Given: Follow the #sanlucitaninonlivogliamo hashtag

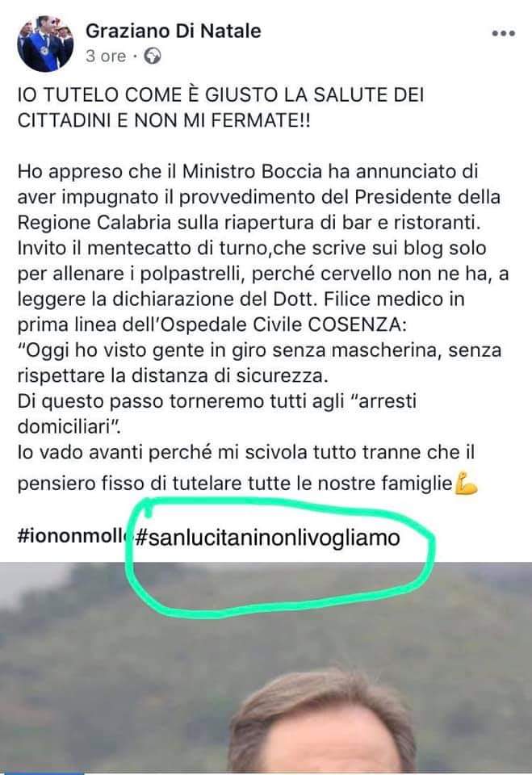Looking at the screenshot, I should tap(267, 538).
